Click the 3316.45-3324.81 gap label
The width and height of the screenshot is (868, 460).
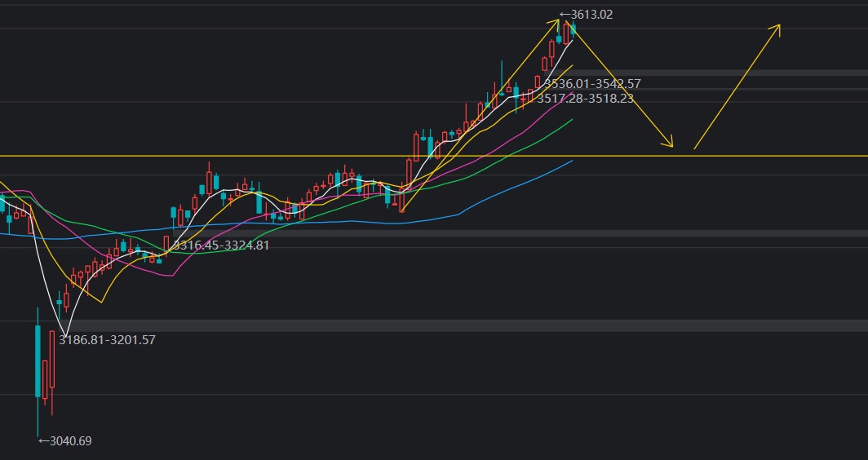coord(221,245)
